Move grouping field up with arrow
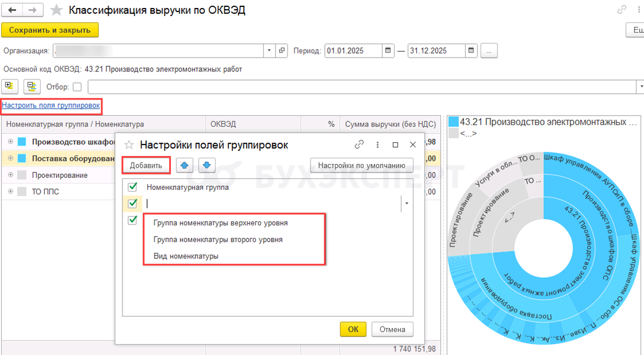 (x=184, y=166)
